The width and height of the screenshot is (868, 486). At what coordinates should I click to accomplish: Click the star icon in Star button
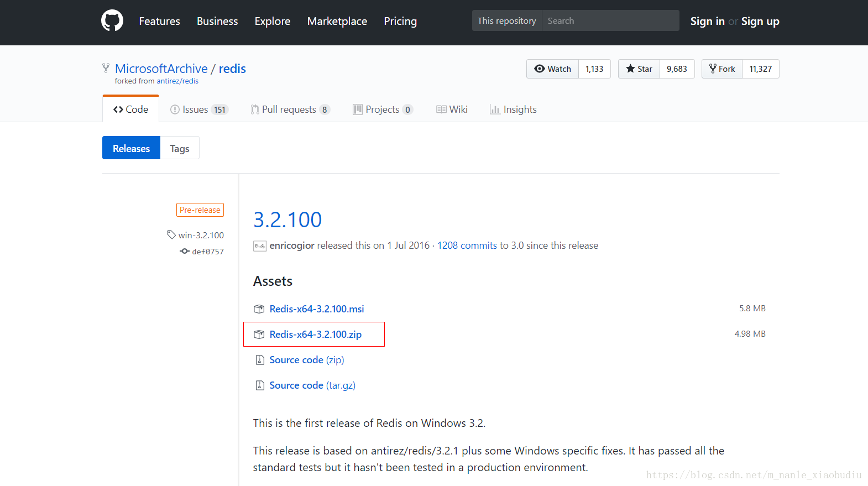click(630, 69)
